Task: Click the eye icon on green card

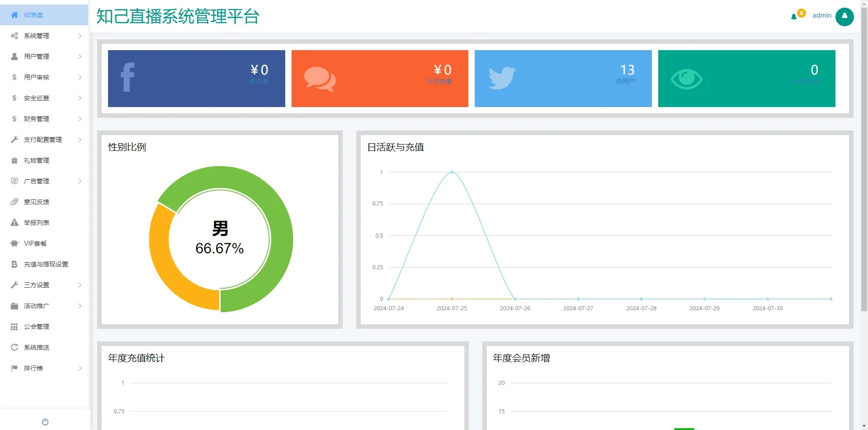Action: 686,79
